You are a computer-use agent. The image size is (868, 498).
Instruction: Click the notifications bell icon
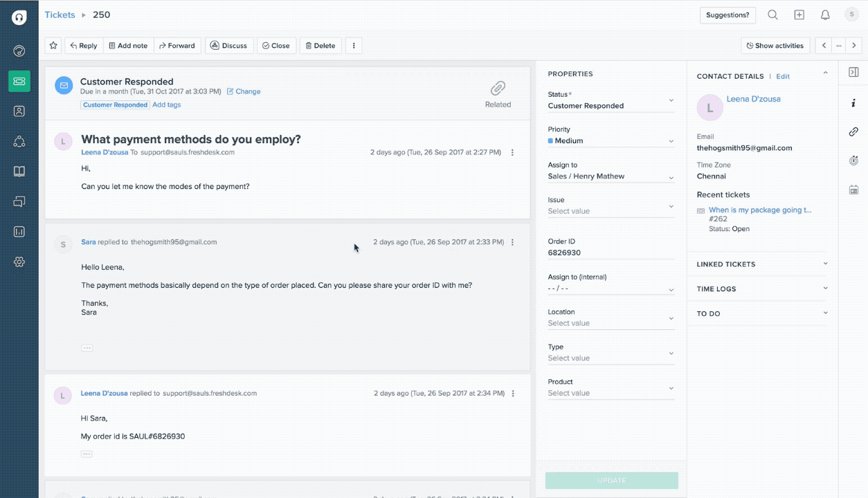(825, 15)
